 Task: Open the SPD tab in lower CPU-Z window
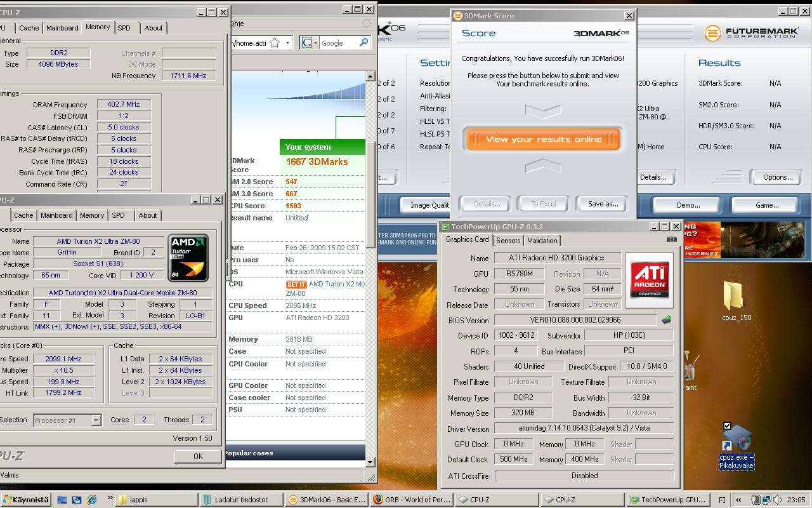point(119,215)
